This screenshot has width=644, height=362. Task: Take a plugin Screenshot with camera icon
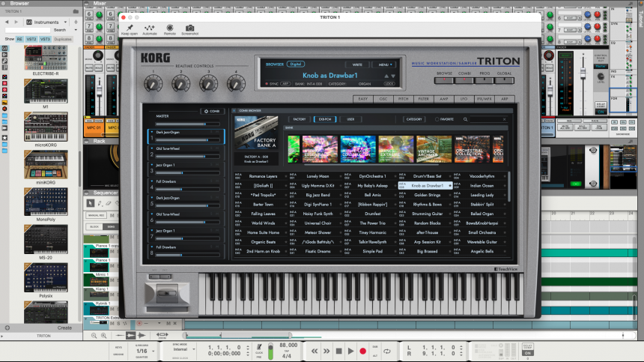pyautogui.click(x=189, y=28)
